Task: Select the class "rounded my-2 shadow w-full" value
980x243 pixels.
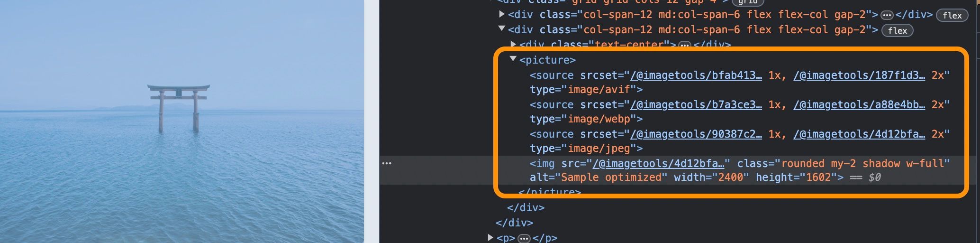Action: point(862,163)
